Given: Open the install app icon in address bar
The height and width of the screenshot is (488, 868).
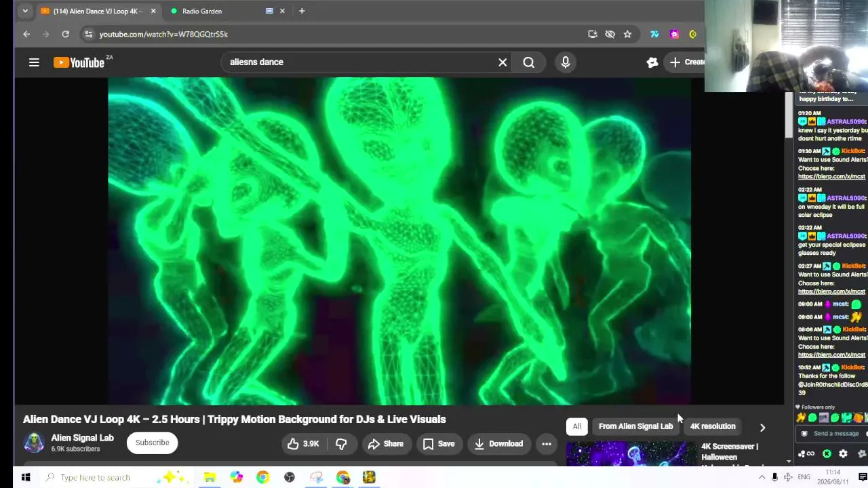Looking at the screenshot, I should click(593, 34).
